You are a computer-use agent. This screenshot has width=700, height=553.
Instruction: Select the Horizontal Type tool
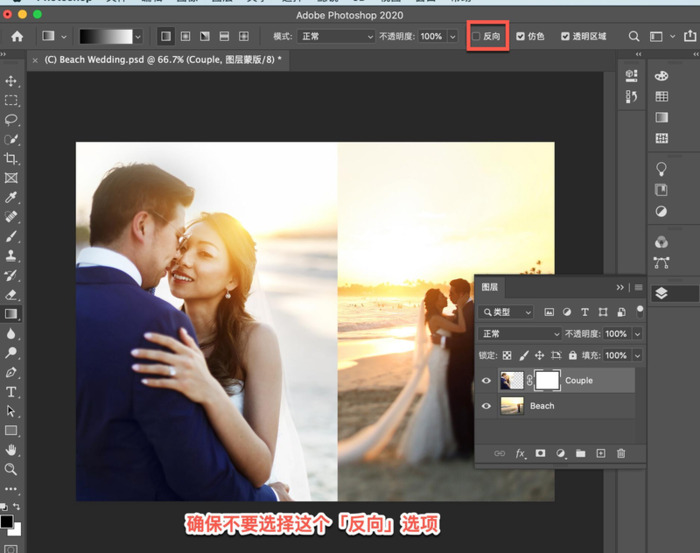[x=11, y=392]
